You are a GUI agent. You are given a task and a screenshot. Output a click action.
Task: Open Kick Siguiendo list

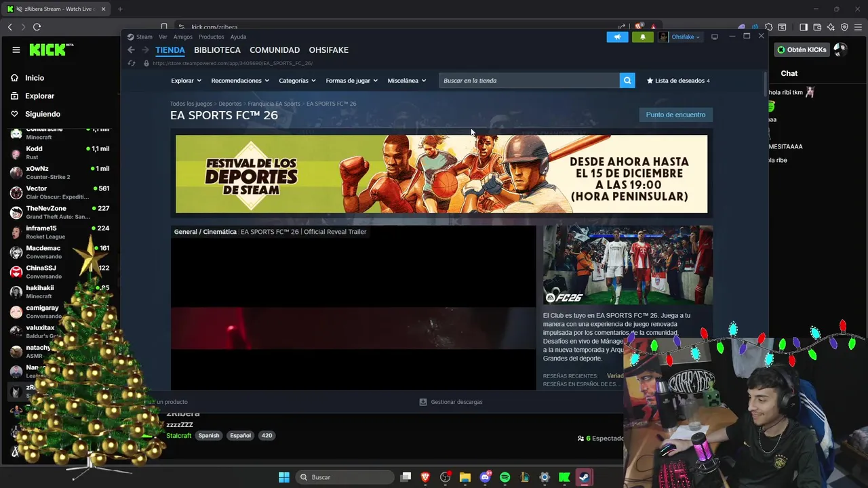point(36,114)
